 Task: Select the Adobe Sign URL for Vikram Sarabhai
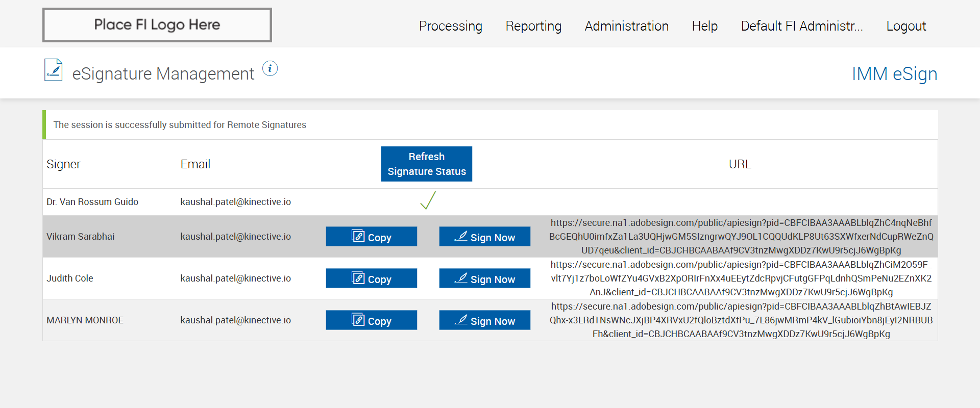coord(741,237)
